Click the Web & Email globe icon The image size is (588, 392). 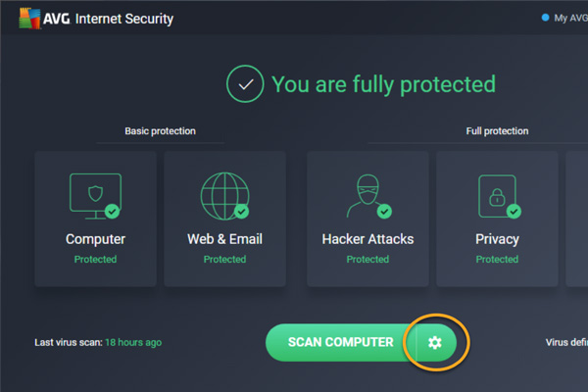225,196
